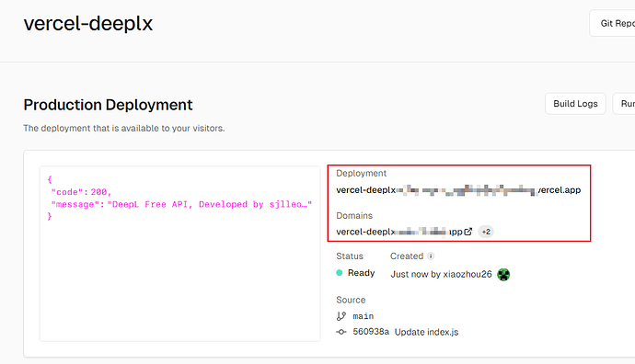Click 'Just now by xiaozhou26' text
The height and width of the screenshot is (364, 635).
pos(441,274)
